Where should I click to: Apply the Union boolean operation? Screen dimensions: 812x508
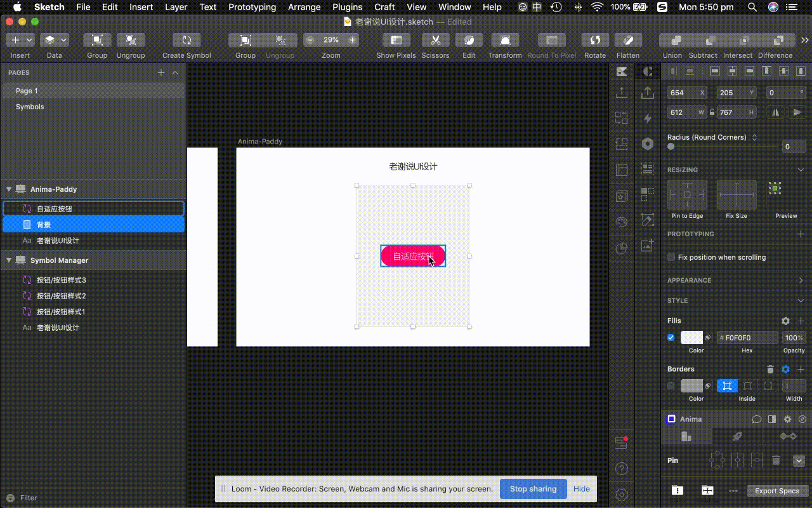[x=676, y=40]
